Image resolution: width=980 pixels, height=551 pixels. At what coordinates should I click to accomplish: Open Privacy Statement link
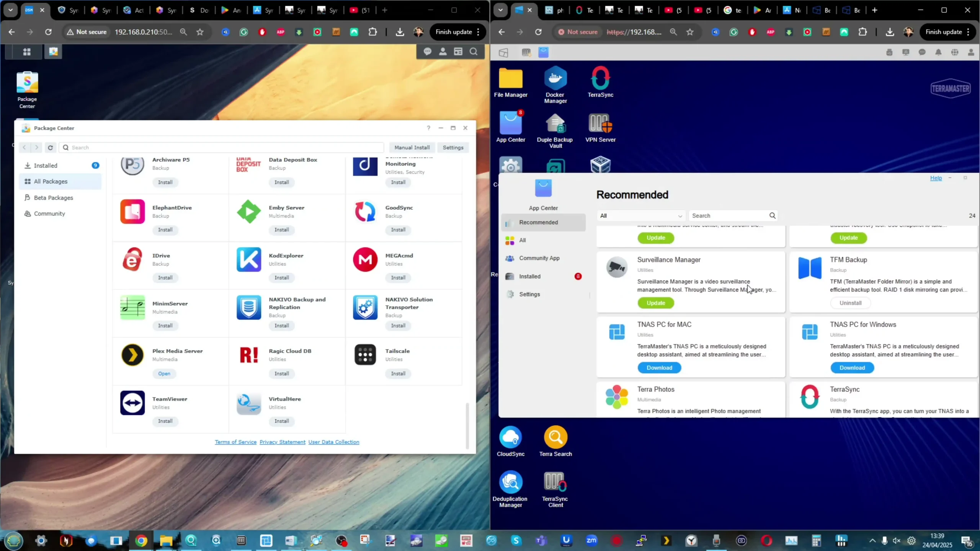click(x=283, y=442)
